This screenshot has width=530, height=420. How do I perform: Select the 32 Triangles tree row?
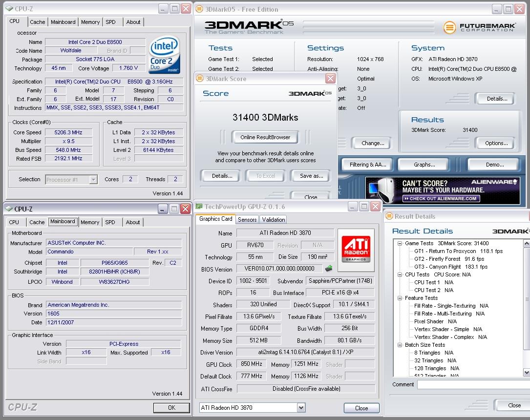(x=435, y=360)
